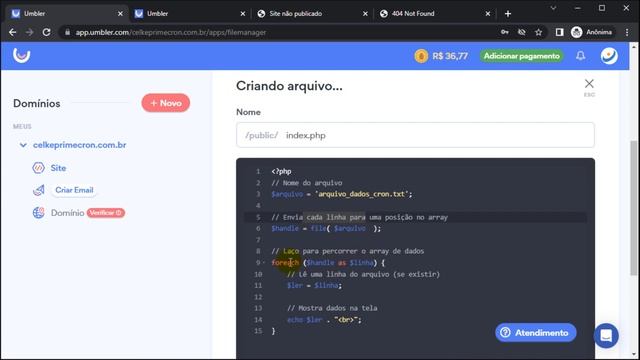View site lock security info
This screenshot has height=360, width=640.
(x=67, y=32)
